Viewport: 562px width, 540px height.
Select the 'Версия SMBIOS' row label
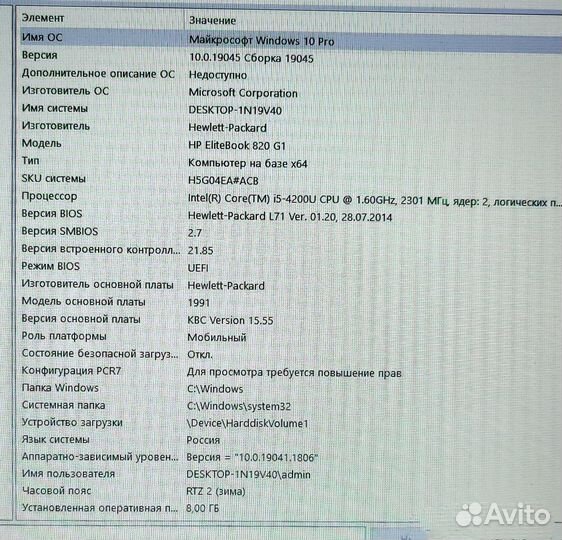pos(59,231)
